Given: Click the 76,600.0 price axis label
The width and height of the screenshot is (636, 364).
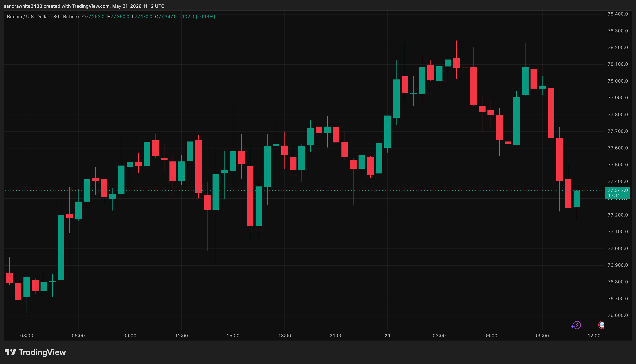Looking at the screenshot, I should pyautogui.click(x=618, y=316).
